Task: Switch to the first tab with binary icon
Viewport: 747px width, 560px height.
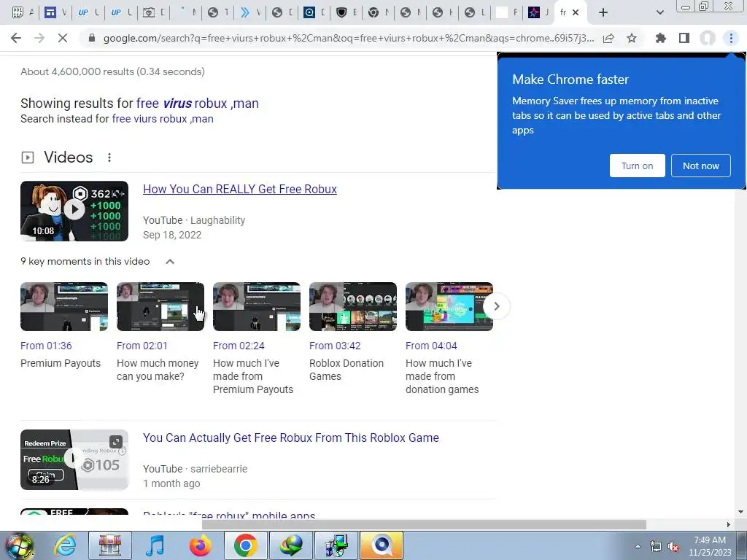Action: coord(18,12)
